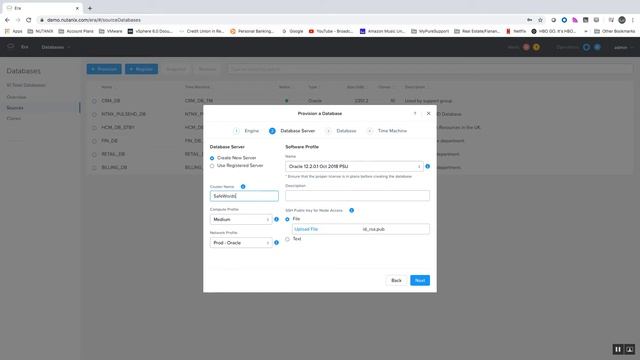
Task: Select File option for SSH public key
Action: pos(287,220)
